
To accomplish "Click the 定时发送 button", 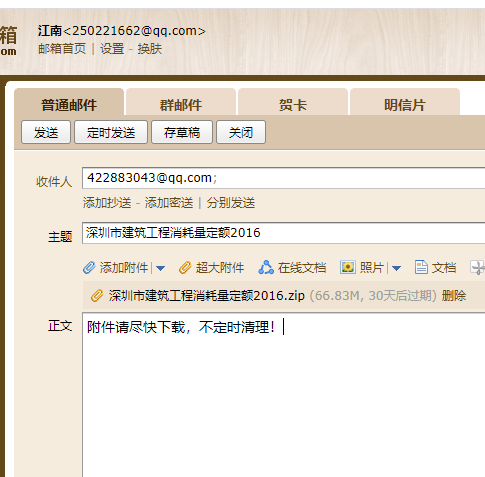I will tap(111, 132).
